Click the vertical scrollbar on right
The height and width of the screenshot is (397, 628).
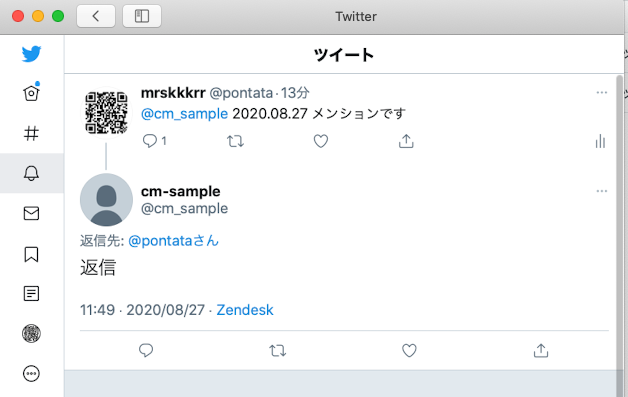pyautogui.click(x=620, y=236)
